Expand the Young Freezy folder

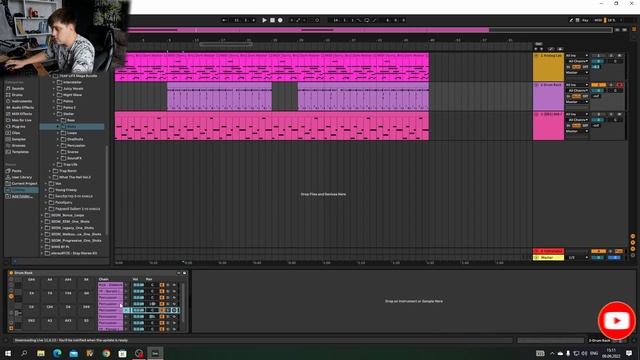tap(46, 190)
